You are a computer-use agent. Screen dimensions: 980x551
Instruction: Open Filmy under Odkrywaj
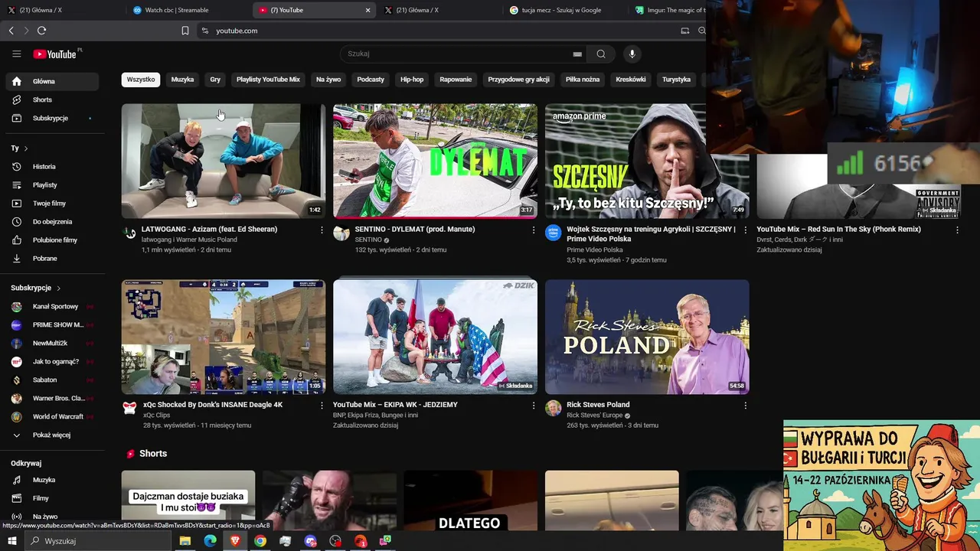52,498
